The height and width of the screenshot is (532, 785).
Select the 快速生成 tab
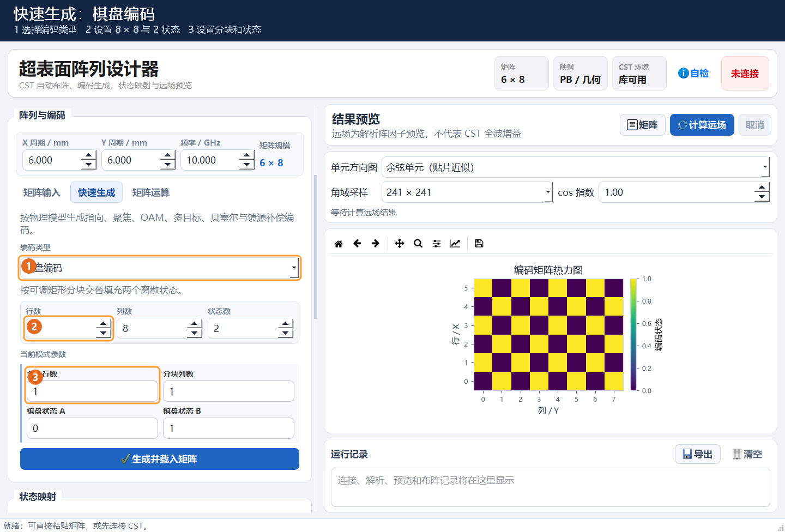point(96,192)
